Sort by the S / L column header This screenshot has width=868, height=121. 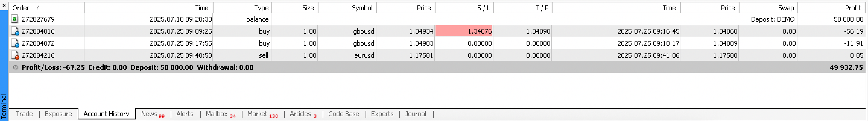[x=464, y=8]
